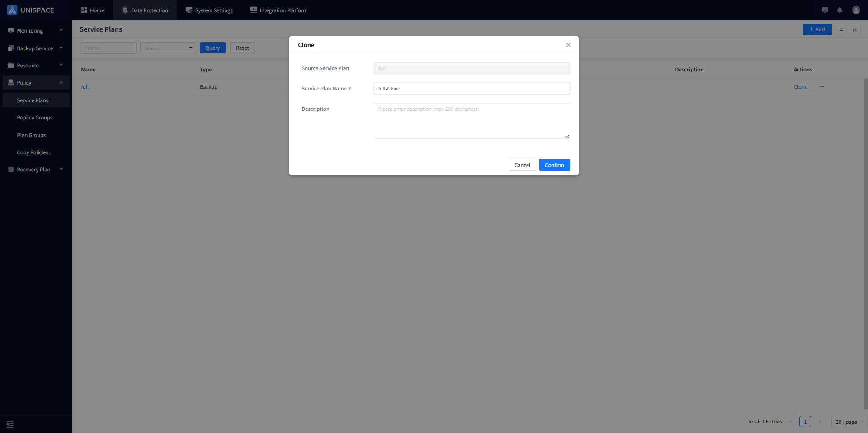Click the Backup Service sidebar icon

pos(11,48)
